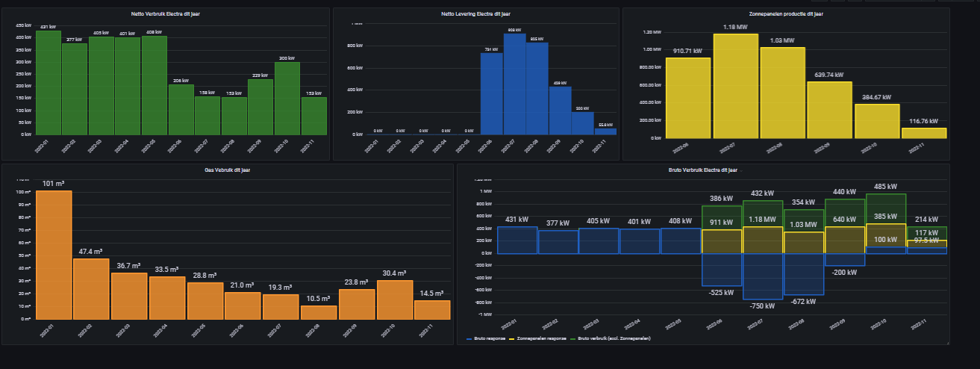
Task: Select the 19.3 m³ orange gas bar
Action: tap(281, 306)
